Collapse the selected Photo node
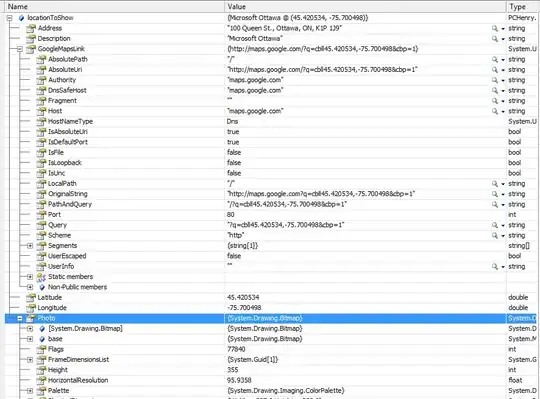Image resolution: width=540 pixels, height=399 pixels. [20, 318]
